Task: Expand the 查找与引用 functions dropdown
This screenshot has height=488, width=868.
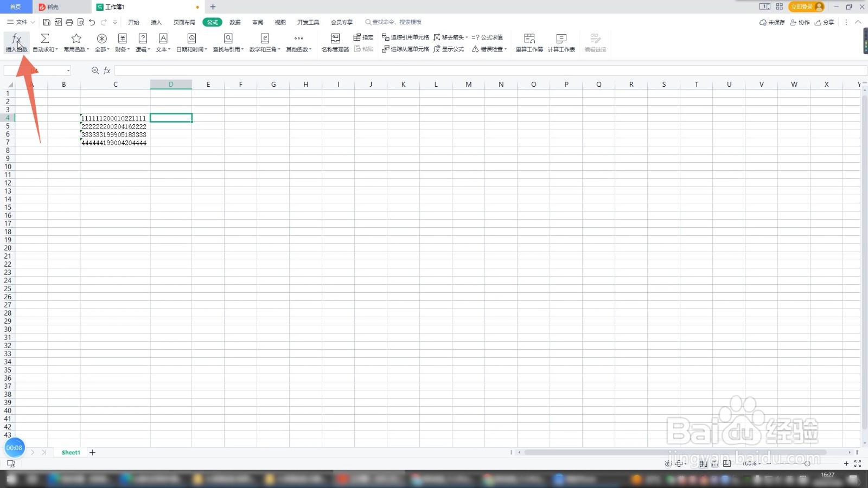Action: click(228, 43)
